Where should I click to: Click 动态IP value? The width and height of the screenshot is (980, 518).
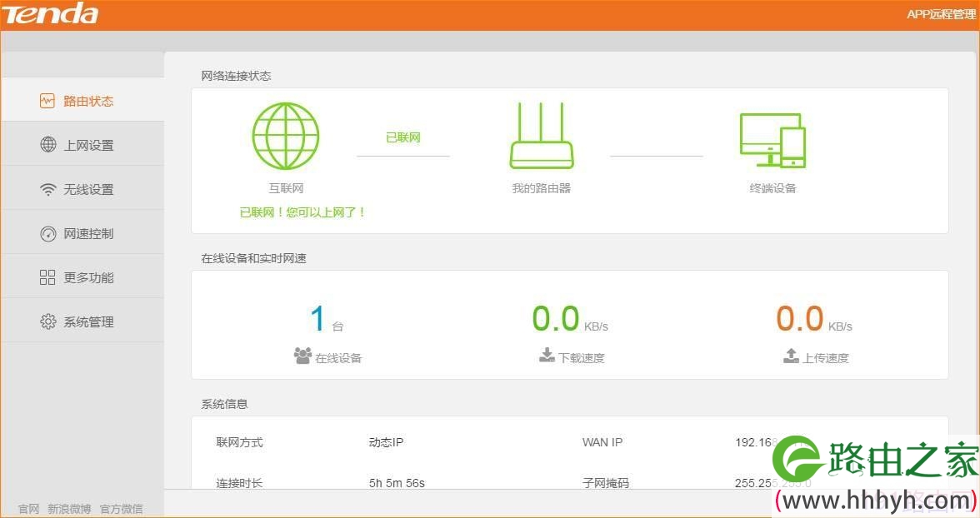(387, 442)
